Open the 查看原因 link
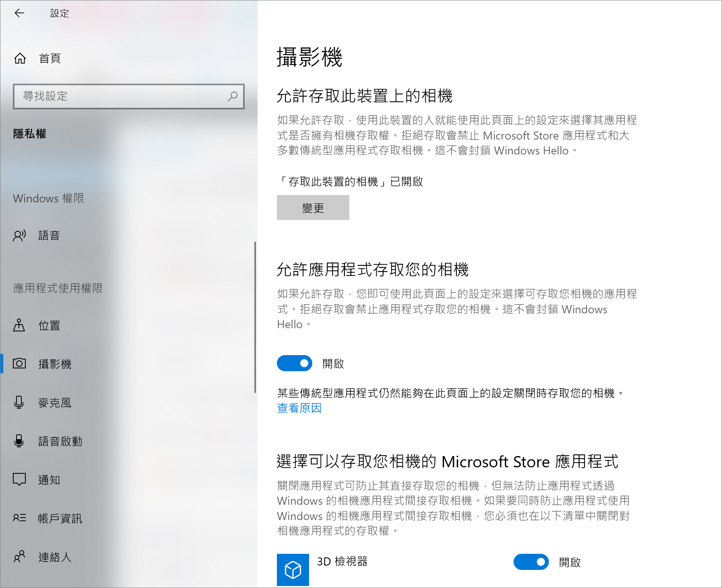The height and width of the screenshot is (588, 722). click(x=299, y=408)
